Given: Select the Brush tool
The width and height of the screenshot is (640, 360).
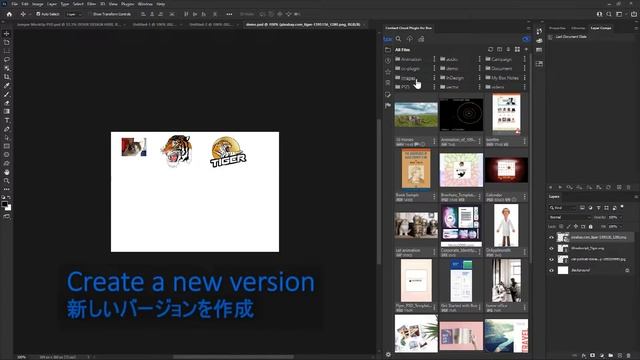Looking at the screenshot, I should pyautogui.click(x=7, y=94).
